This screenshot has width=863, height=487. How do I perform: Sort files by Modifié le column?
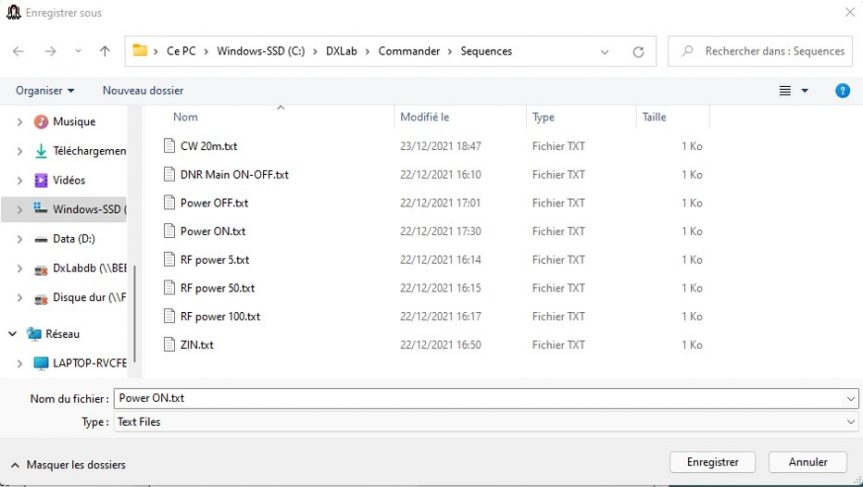tap(425, 117)
